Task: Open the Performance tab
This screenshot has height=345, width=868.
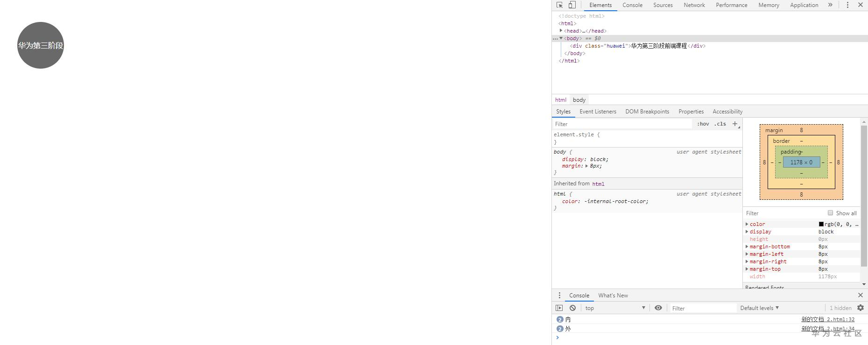Action: coord(732,5)
